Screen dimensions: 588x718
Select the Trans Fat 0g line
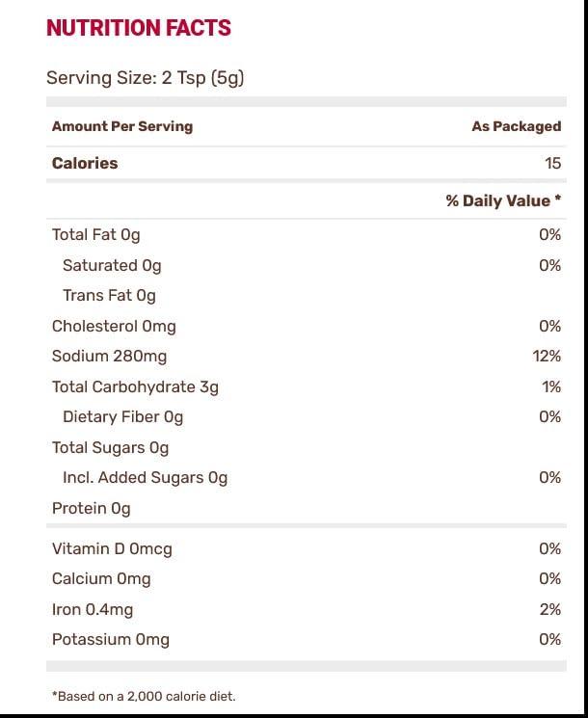tap(109, 296)
